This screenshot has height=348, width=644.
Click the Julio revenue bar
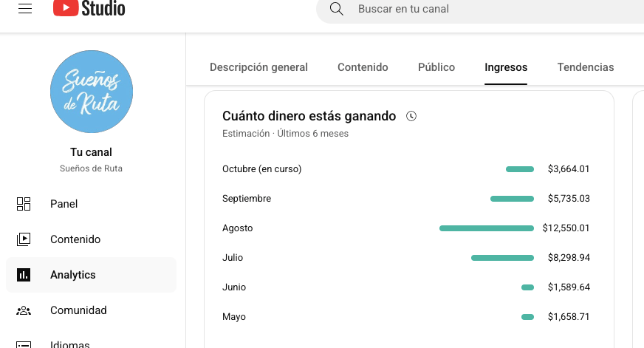502,258
